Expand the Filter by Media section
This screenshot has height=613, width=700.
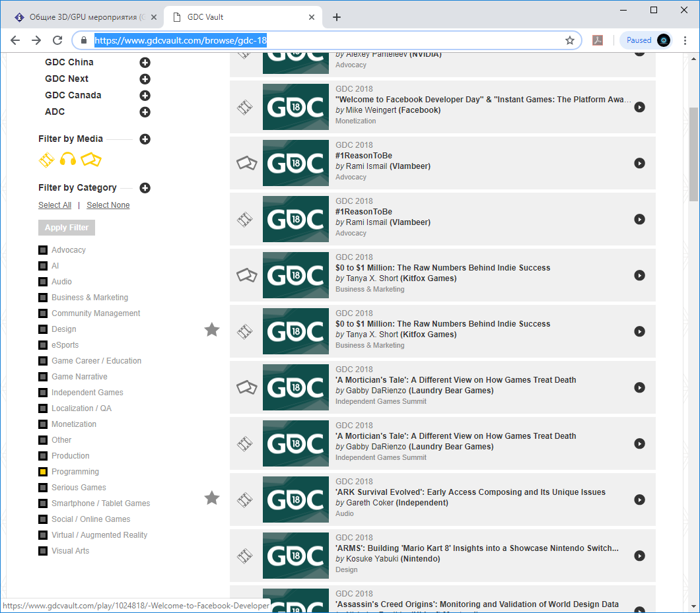click(145, 139)
